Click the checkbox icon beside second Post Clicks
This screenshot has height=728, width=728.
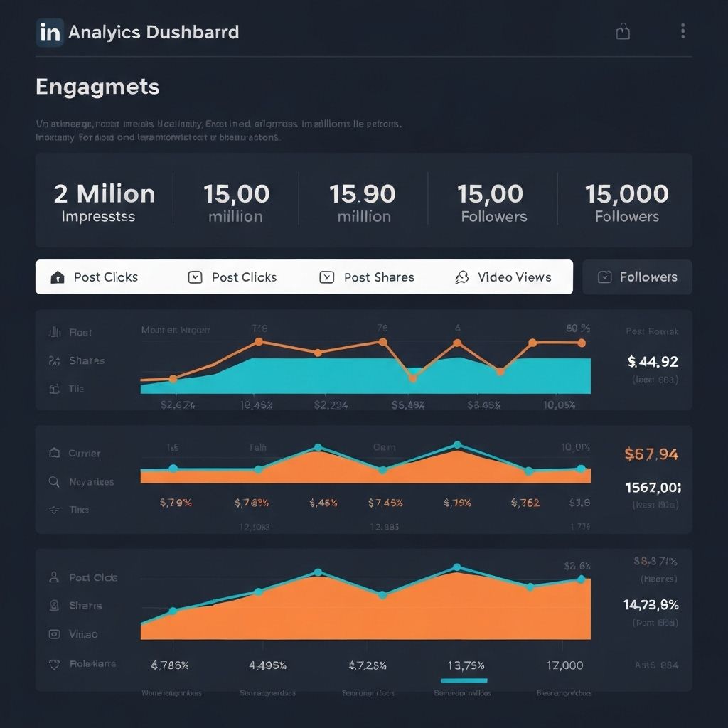[195, 277]
